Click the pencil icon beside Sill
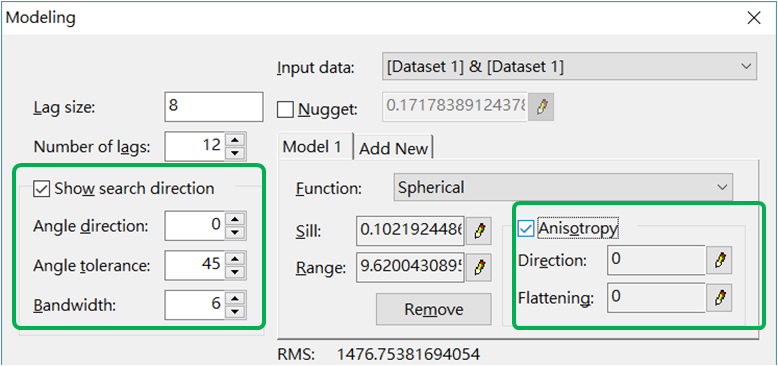Screen dimensions: 778x366 pyautogui.click(x=479, y=231)
